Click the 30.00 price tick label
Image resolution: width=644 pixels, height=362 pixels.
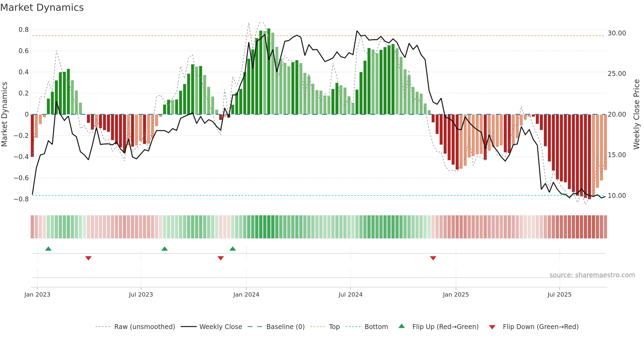(617, 33)
